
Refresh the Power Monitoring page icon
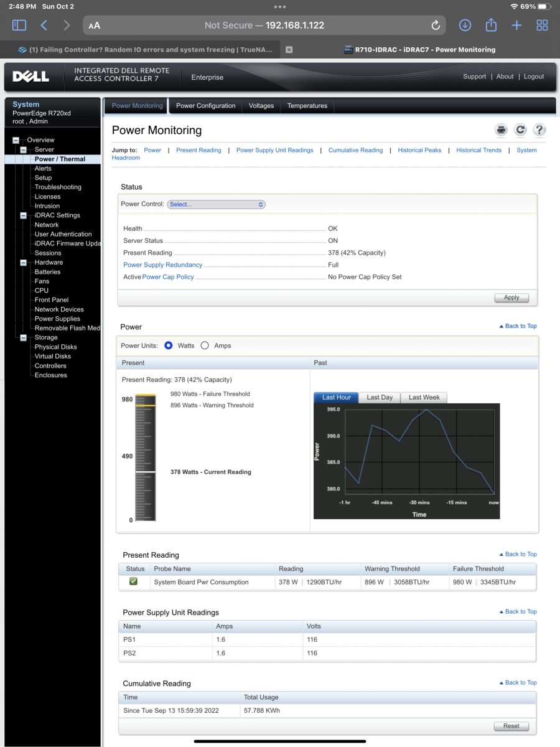pos(520,129)
